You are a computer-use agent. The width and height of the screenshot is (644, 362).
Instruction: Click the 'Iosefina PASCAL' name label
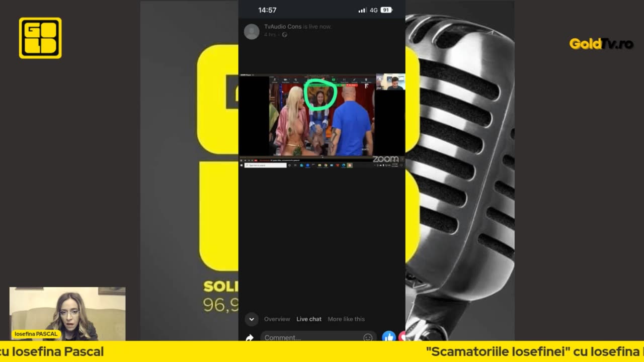tap(36, 334)
